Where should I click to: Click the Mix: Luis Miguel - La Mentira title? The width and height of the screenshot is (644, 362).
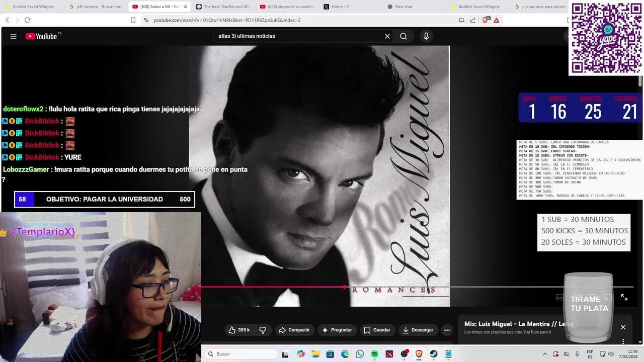coord(519,324)
